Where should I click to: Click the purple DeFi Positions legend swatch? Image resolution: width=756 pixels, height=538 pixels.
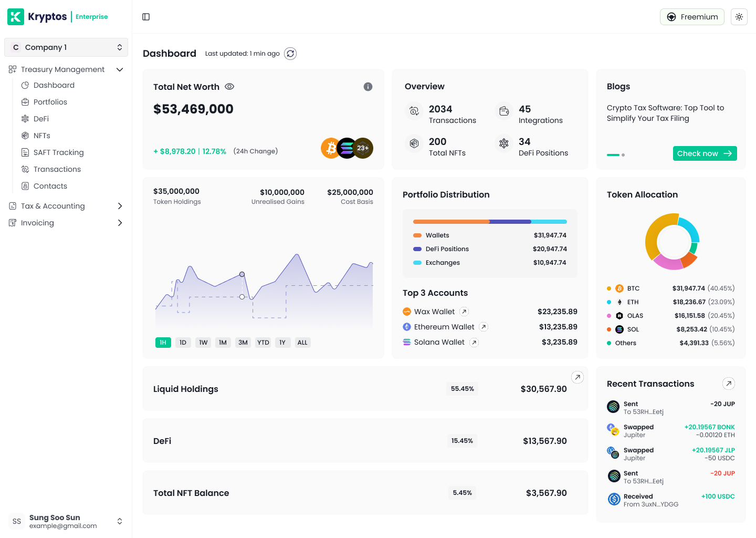(x=417, y=249)
